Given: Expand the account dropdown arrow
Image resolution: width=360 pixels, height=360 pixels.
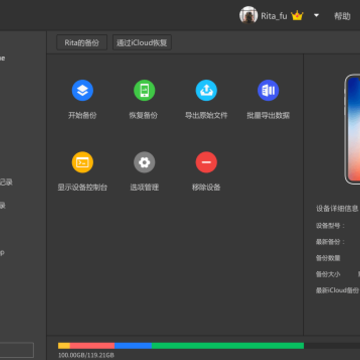Looking at the screenshot, I should point(316,15).
